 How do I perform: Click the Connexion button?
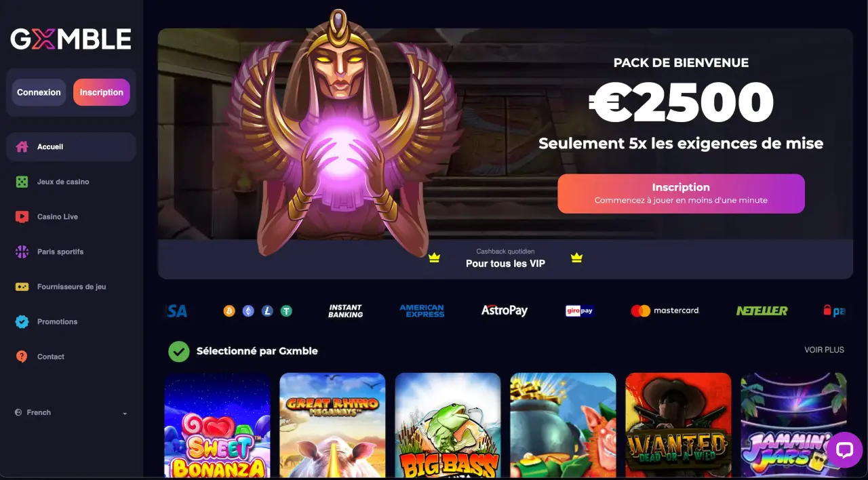point(39,92)
